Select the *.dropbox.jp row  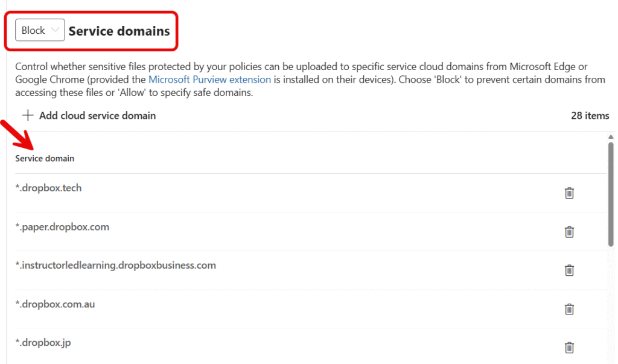point(311,346)
